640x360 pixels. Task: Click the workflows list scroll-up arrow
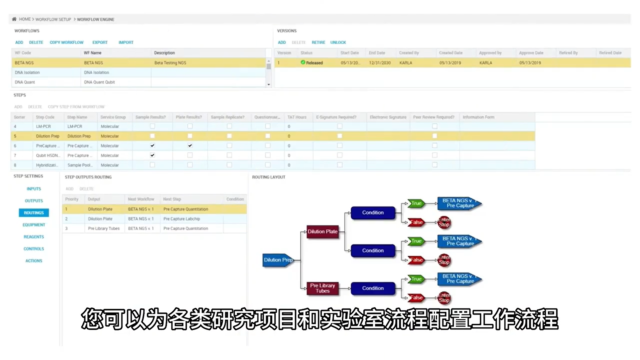(x=269, y=60)
